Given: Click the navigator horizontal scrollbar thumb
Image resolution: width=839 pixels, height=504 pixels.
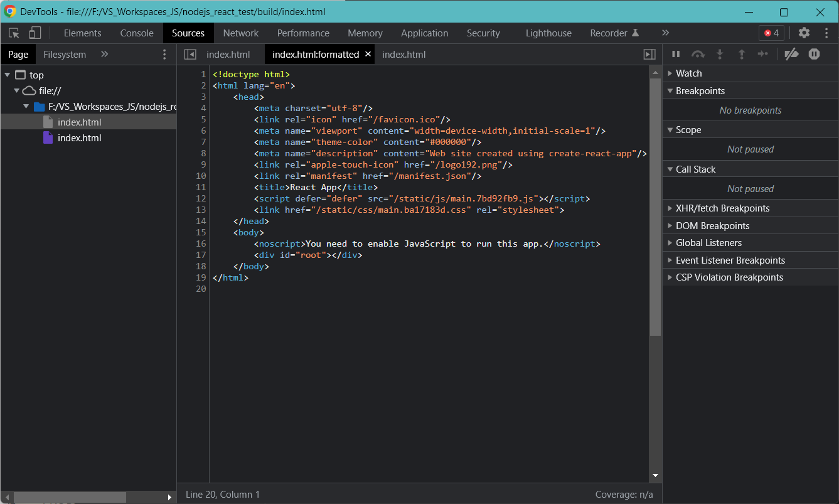Looking at the screenshot, I should click(70, 497).
